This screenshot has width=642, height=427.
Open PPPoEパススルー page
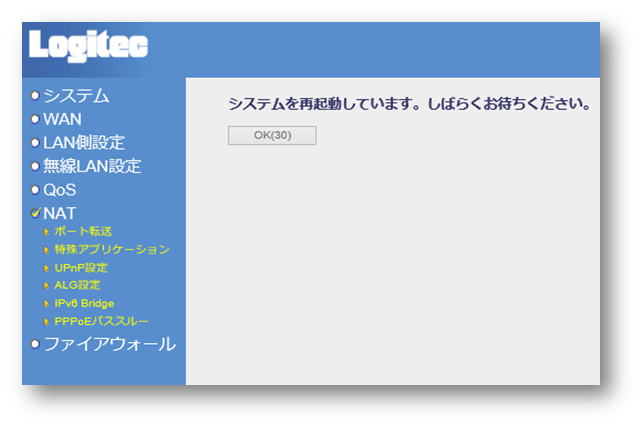coord(102,321)
